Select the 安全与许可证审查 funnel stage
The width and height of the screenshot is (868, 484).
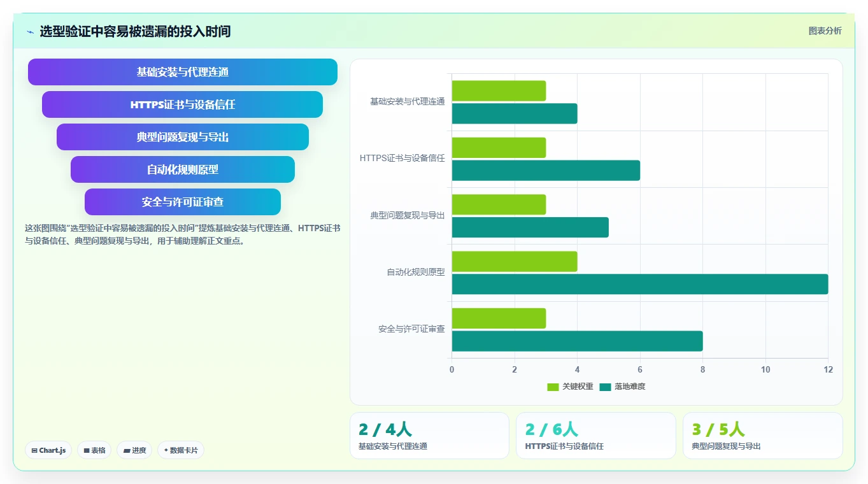183,202
